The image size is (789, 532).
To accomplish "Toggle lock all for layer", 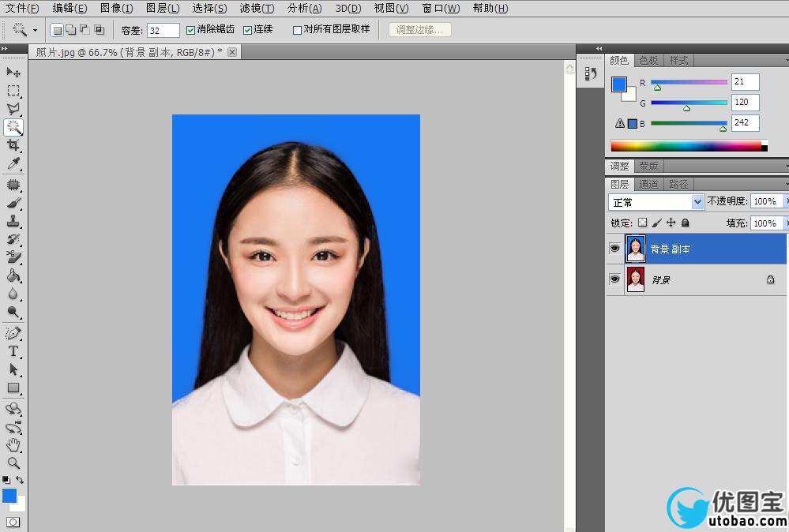I will [685, 223].
